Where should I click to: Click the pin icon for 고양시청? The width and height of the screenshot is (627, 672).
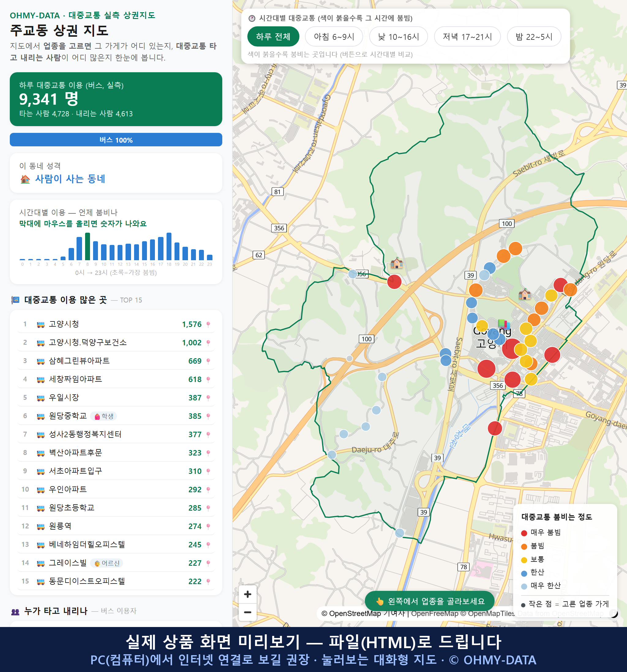point(208,325)
